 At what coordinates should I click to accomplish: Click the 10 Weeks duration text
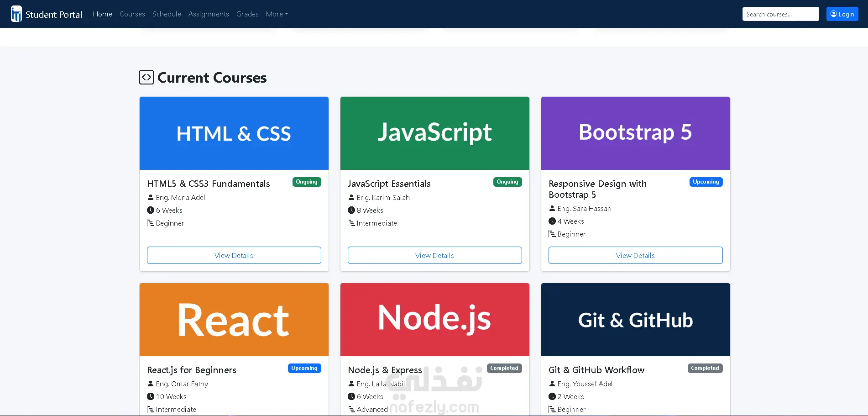click(x=171, y=396)
